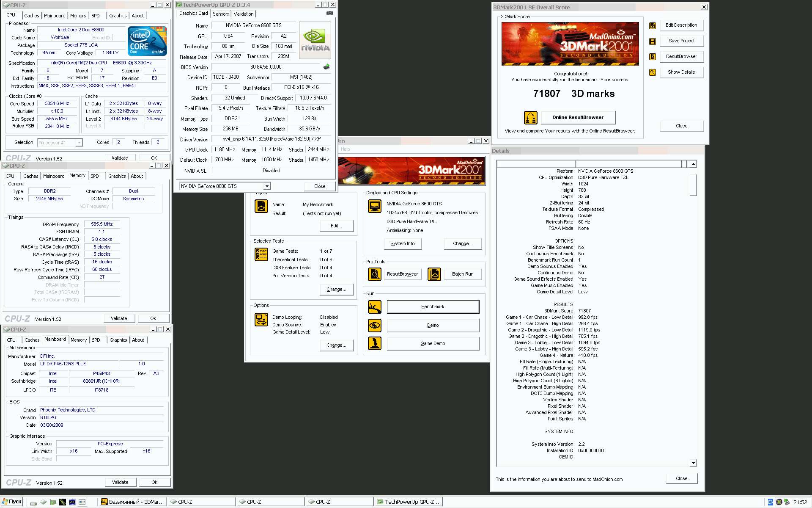
Task: Click the EN language indicator in system tray
Action: click(770, 502)
